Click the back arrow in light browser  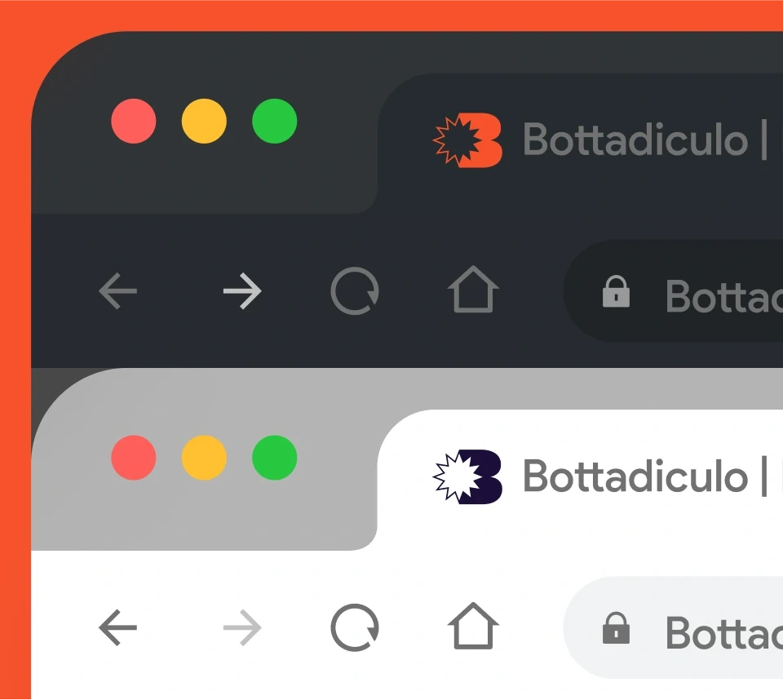117,627
